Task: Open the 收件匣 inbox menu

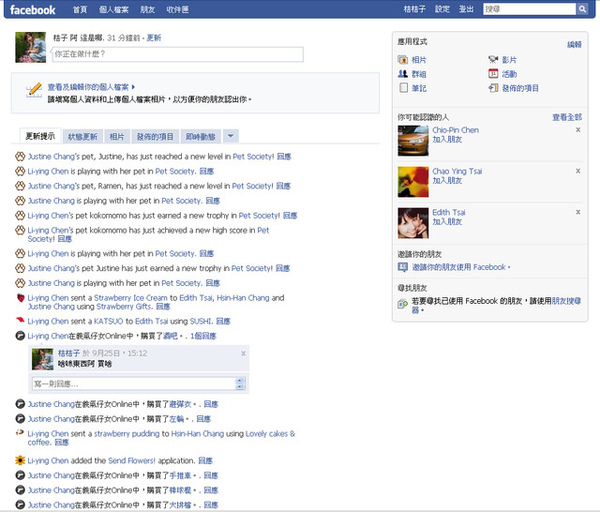Action: 178,10
